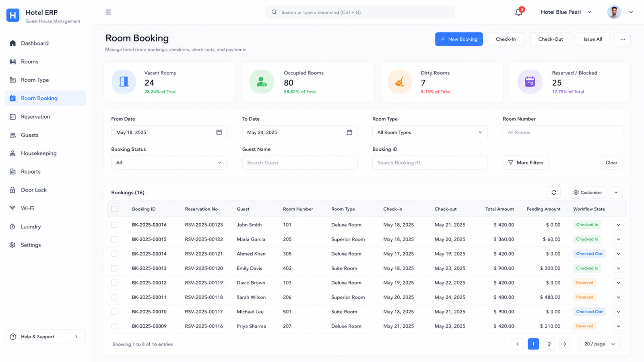
Task: Check the BK-2025-00016 row checkbox
Action: [114, 225]
